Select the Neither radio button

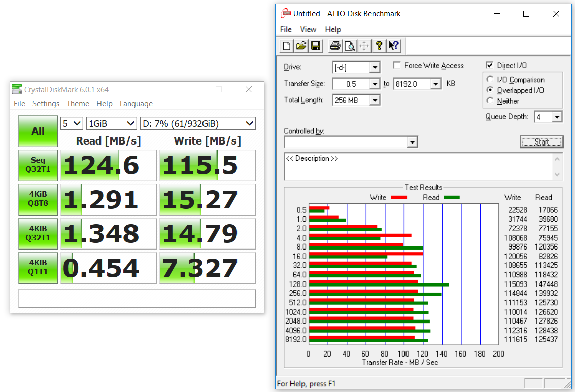click(490, 100)
